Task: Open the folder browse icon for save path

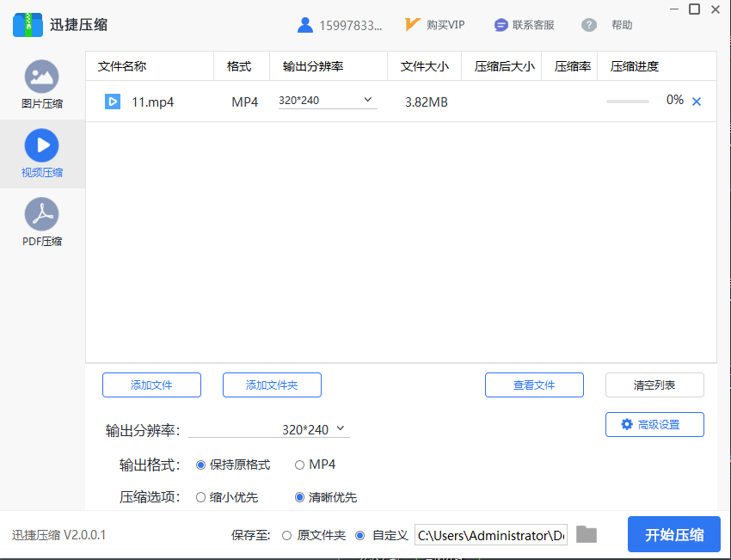Action: click(587, 534)
